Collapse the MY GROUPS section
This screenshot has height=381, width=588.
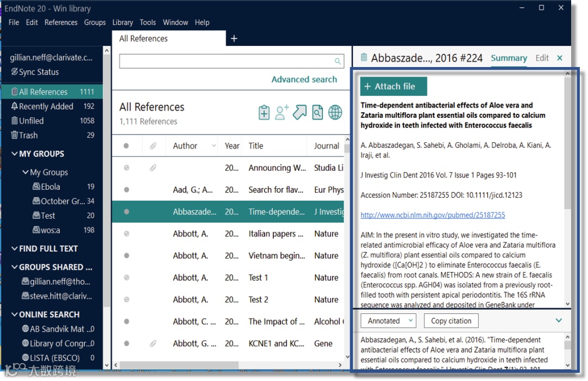point(14,154)
